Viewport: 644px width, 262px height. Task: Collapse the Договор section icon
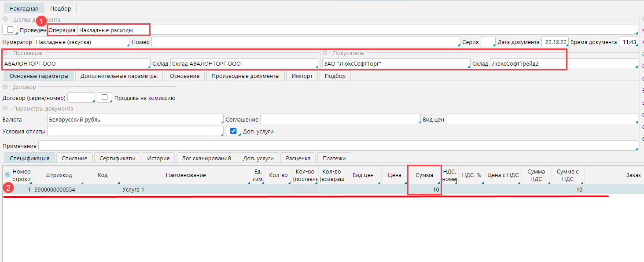tap(5, 87)
